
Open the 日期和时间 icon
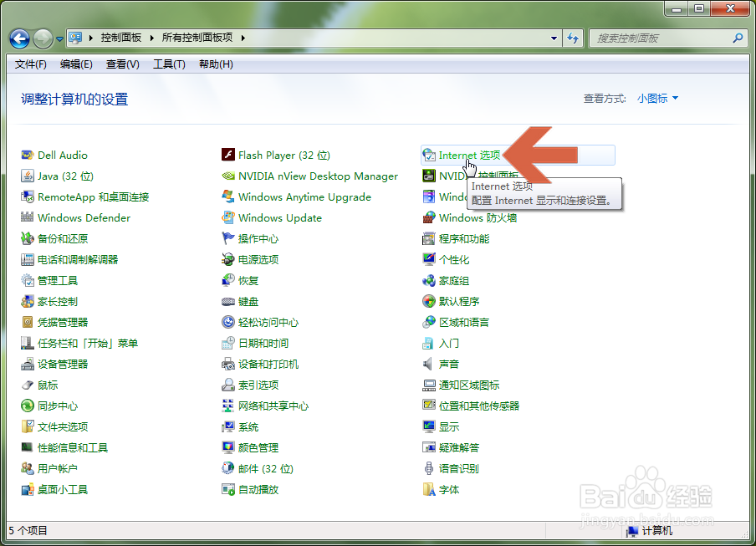click(x=228, y=343)
